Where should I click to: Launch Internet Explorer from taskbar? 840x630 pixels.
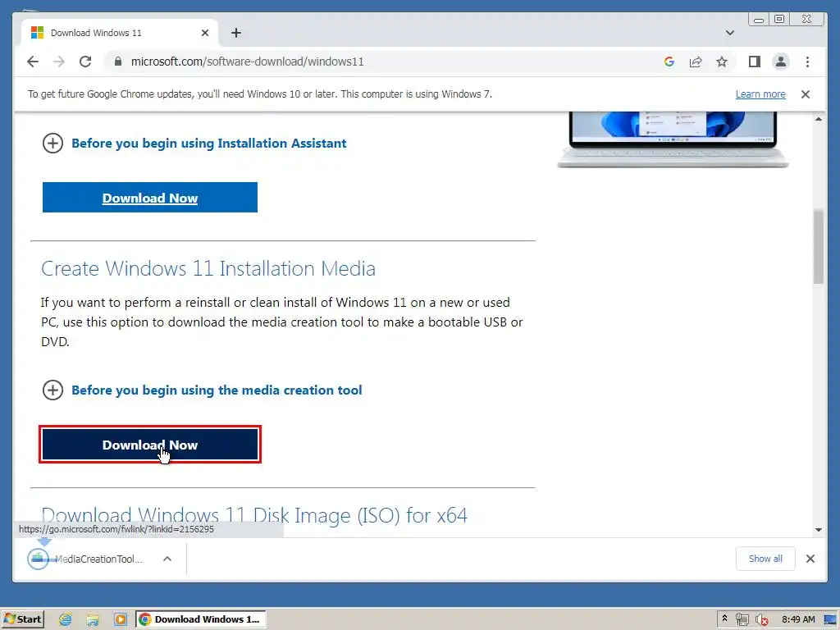click(x=66, y=619)
